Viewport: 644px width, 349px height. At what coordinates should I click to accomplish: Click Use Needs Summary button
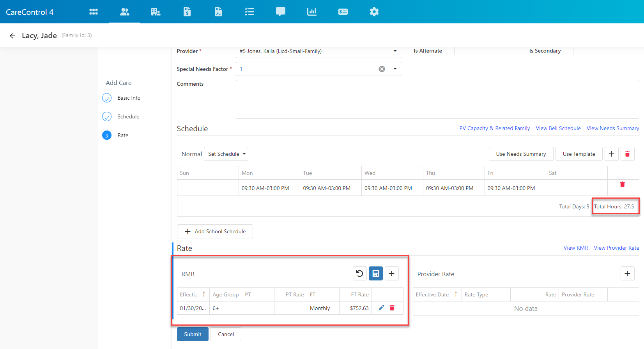(521, 154)
